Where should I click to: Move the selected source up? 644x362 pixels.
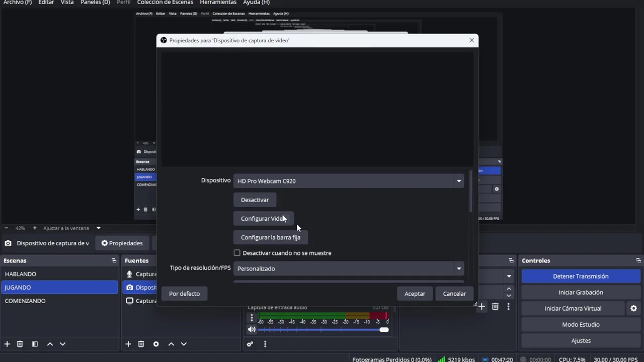tap(171, 344)
